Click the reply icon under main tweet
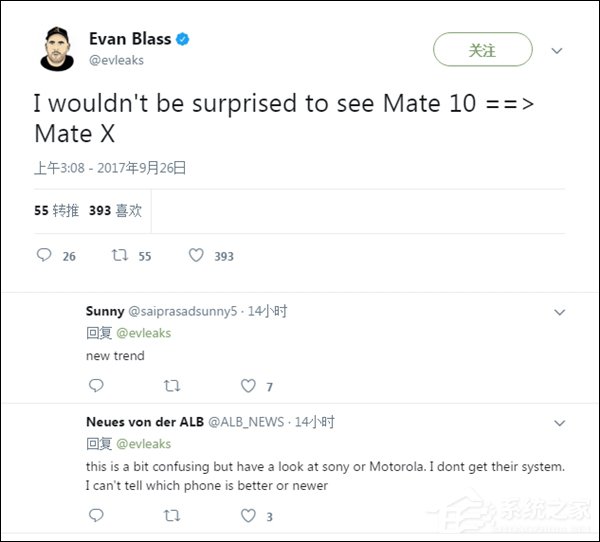The height and width of the screenshot is (542, 600). (x=43, y=255)
